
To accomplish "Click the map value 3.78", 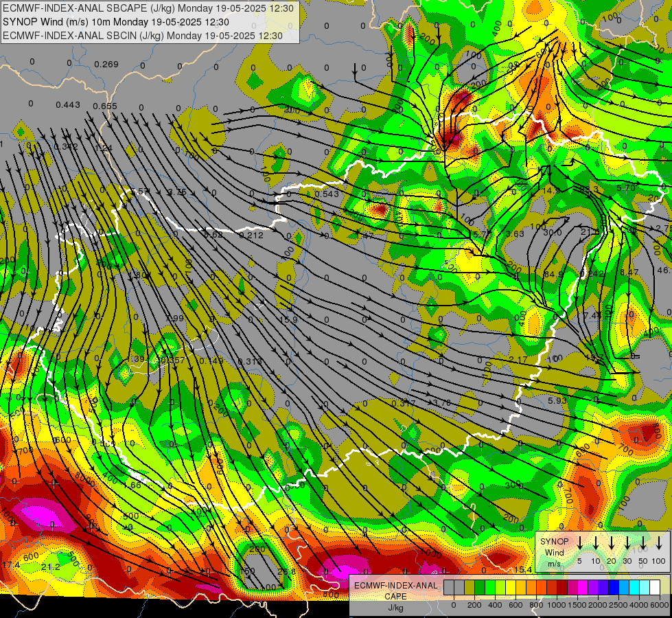I will [442, 402].
